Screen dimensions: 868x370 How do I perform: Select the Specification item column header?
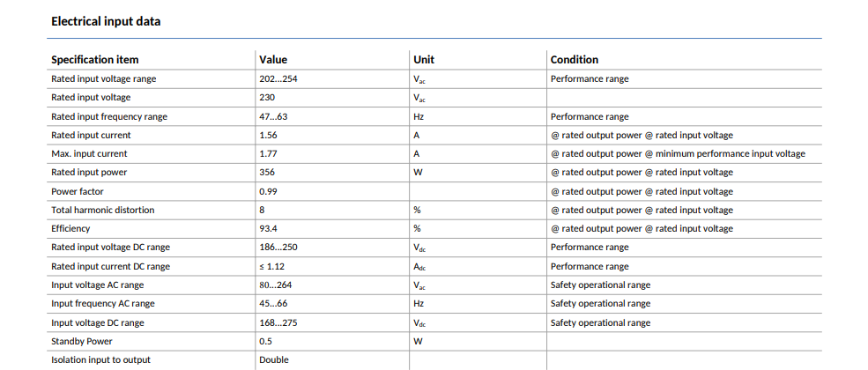[x=94, y=59]
